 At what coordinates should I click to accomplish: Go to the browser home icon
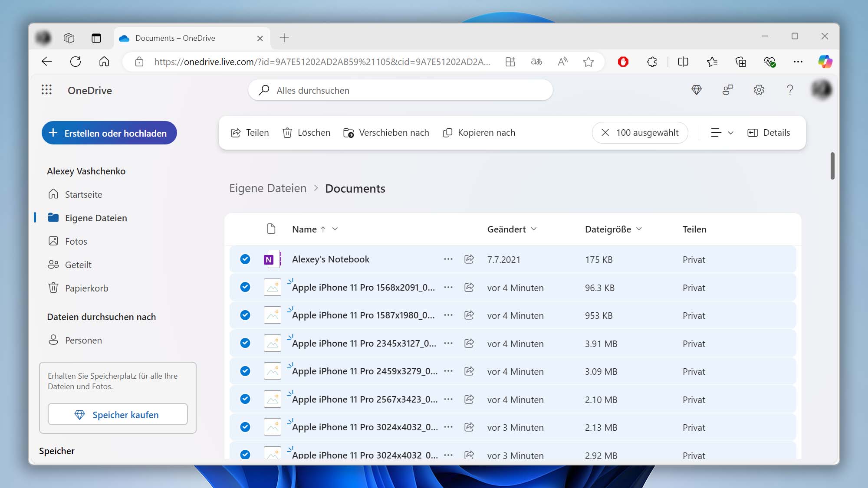(104, 62)
